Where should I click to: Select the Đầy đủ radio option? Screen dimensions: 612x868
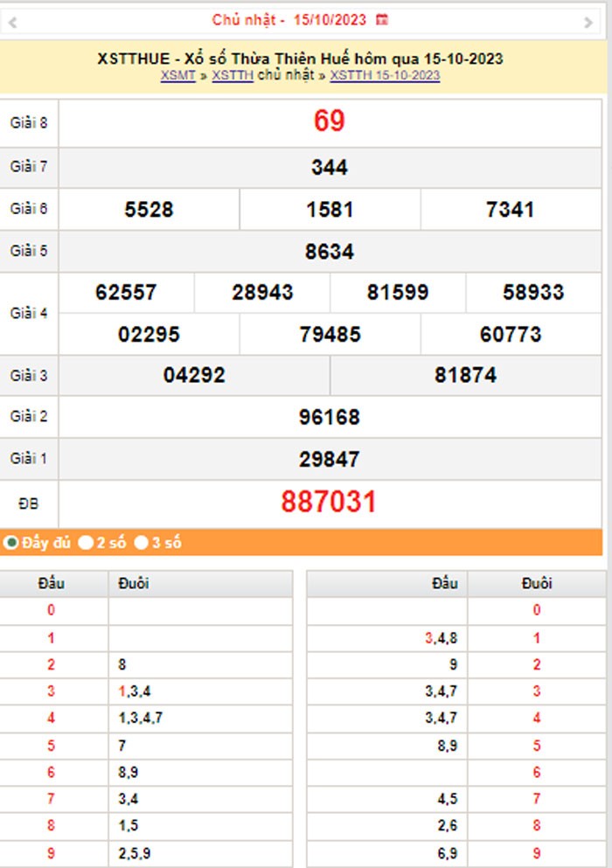tap(11, 543)
